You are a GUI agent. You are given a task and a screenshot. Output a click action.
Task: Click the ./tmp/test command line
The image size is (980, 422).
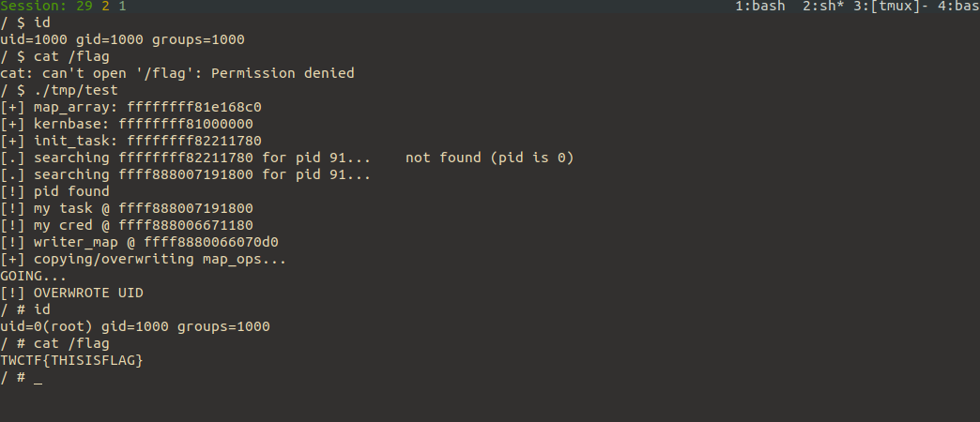pos(59,91)
